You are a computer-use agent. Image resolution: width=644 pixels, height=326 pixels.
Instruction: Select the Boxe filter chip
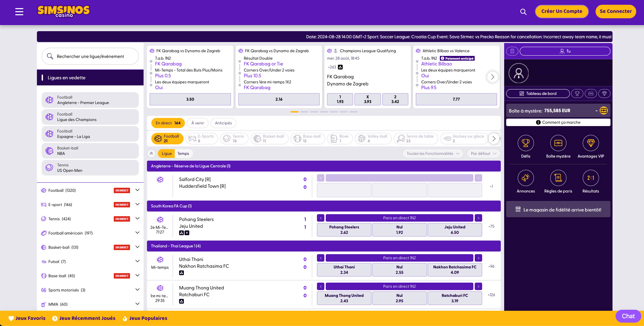pos(340,139)
